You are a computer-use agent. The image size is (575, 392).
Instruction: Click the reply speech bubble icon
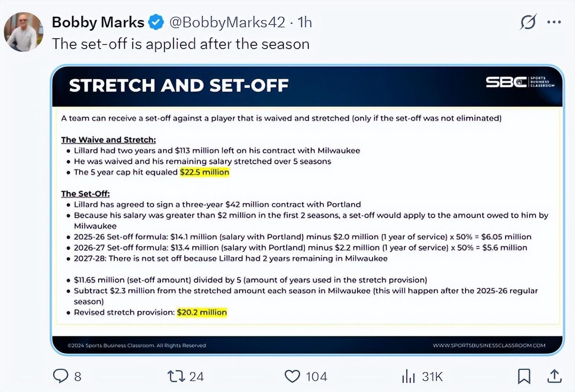[x=61, y=376]
